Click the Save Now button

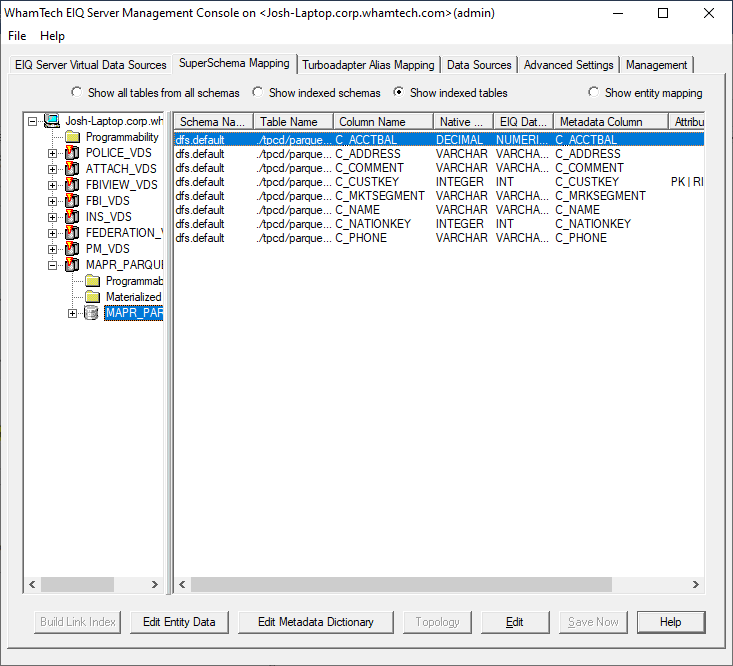click(593, 622)
